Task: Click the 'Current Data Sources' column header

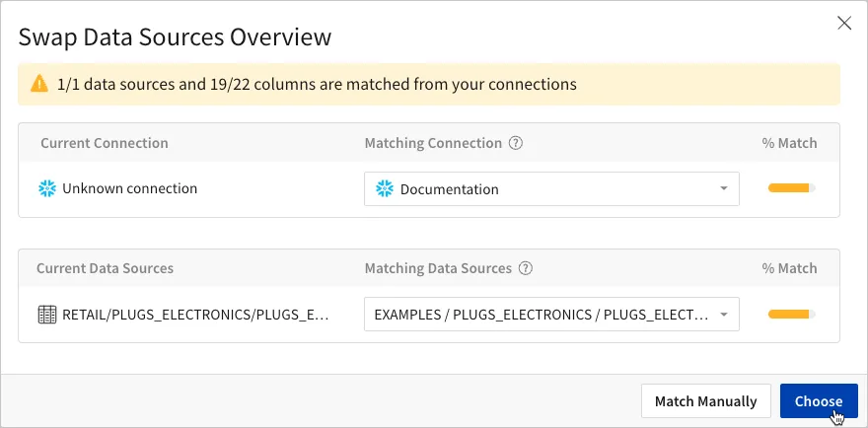Action: [x=105, y=268]
